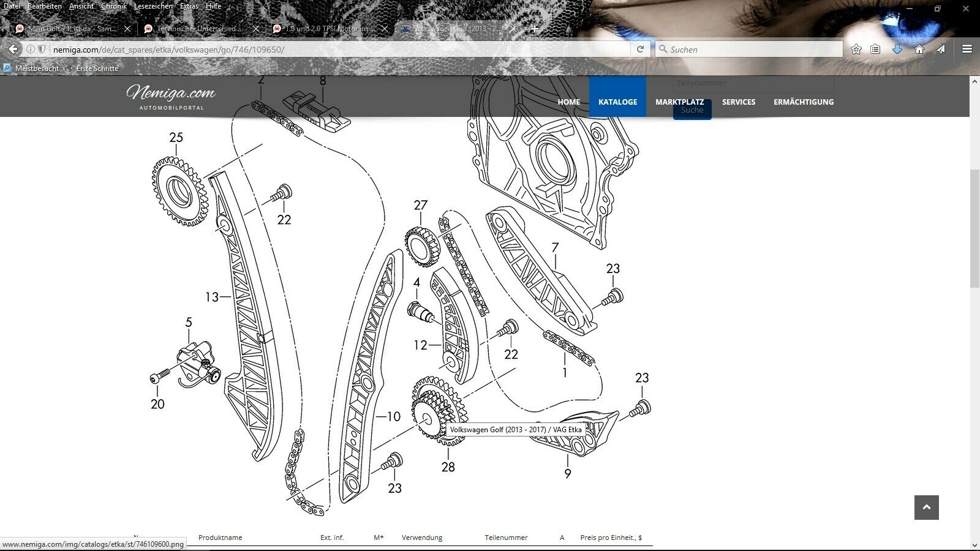
Task: Click part number 9 in diagram
Action: point(568,474)
